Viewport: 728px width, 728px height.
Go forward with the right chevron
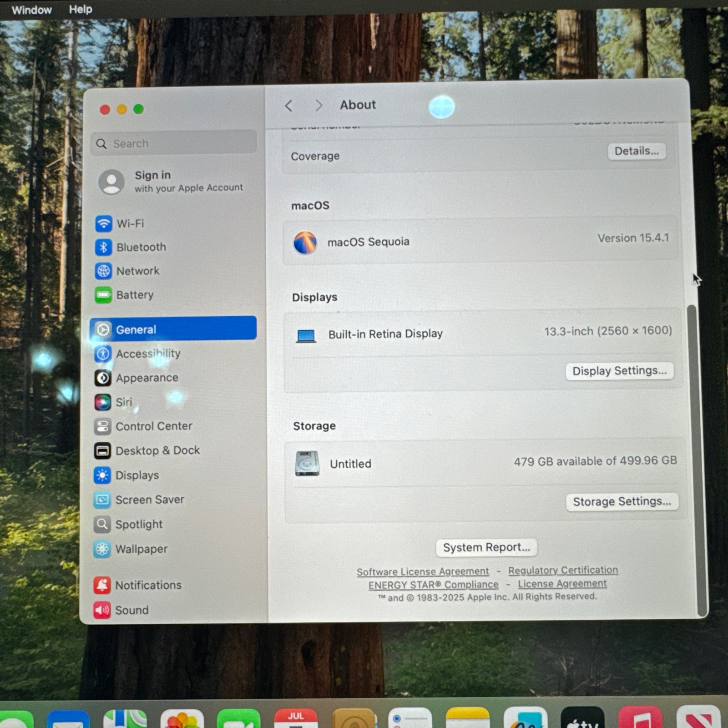(318, 106)
